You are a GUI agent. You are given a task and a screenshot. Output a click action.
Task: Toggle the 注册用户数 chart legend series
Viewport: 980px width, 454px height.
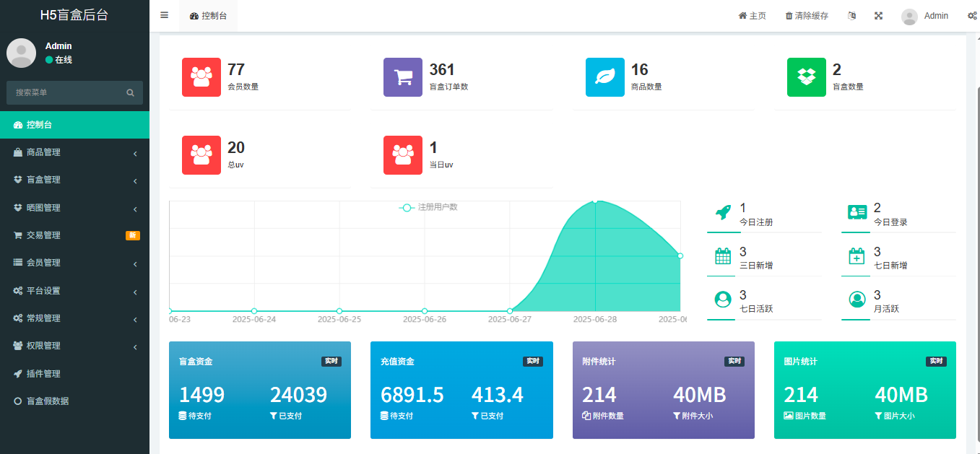point(429,207)
